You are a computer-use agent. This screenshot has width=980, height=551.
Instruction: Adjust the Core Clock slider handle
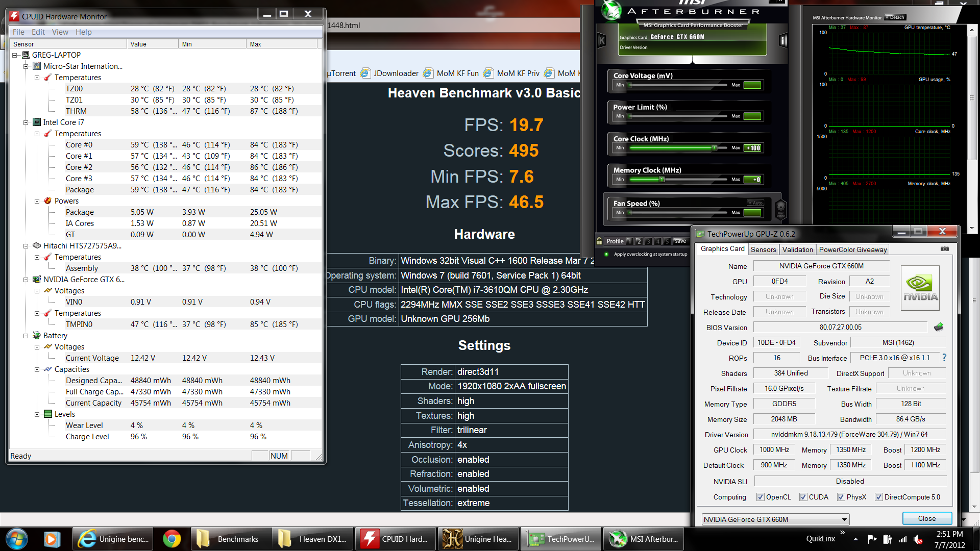(715, 148)
